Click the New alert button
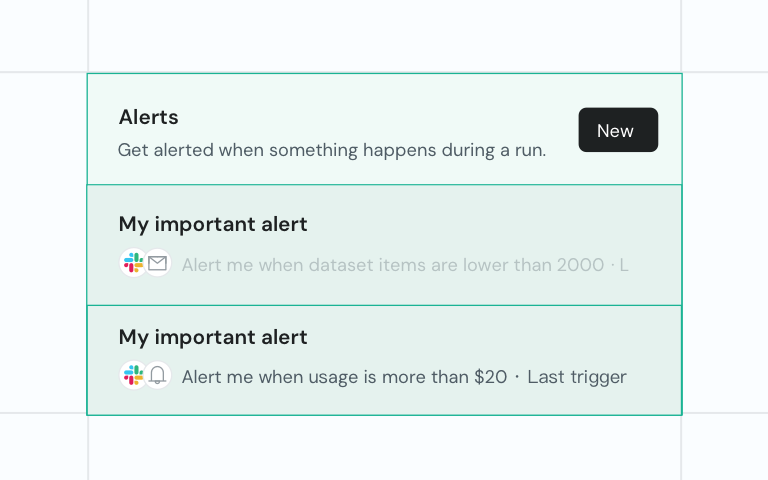768x480 pixels. coord(617,130)
